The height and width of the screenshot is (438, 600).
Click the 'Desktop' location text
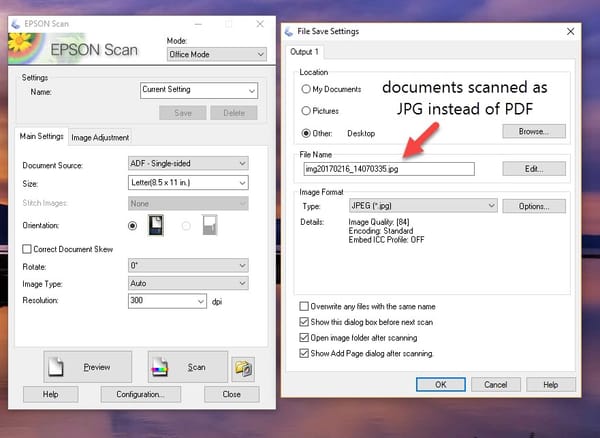(x=361, y=134)
